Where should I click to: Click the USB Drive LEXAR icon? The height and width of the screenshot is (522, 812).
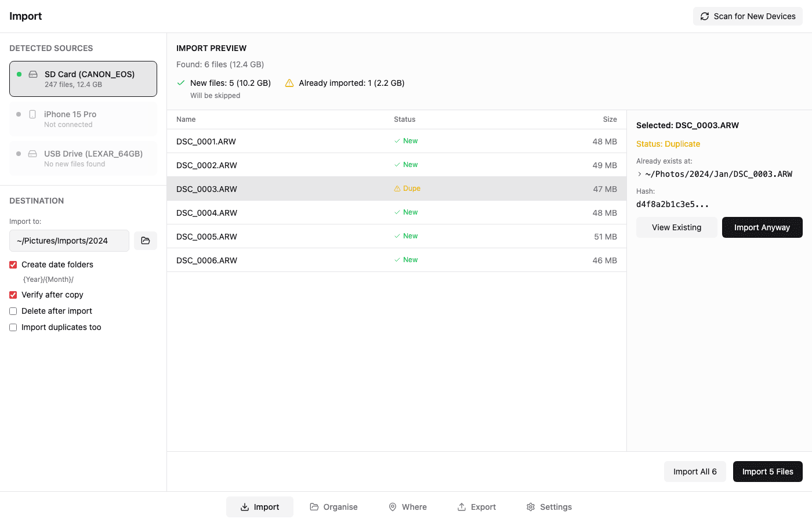32,154
